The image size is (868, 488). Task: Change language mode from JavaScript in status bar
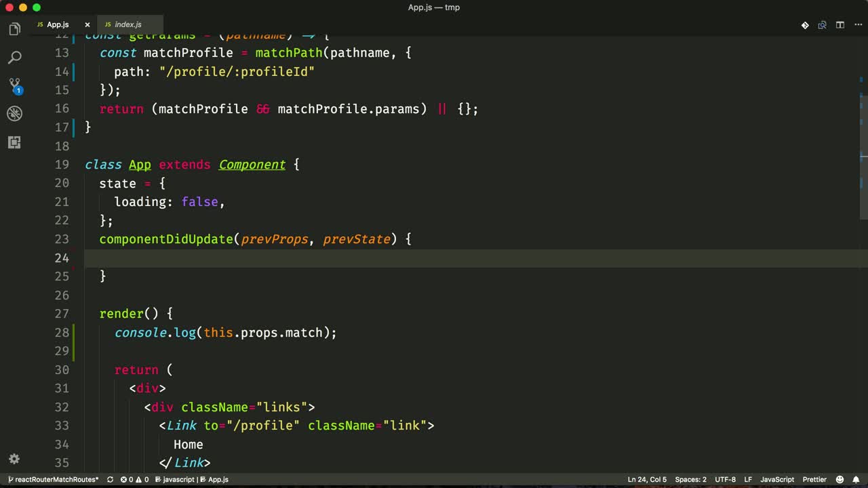click(x=777, y=479)
